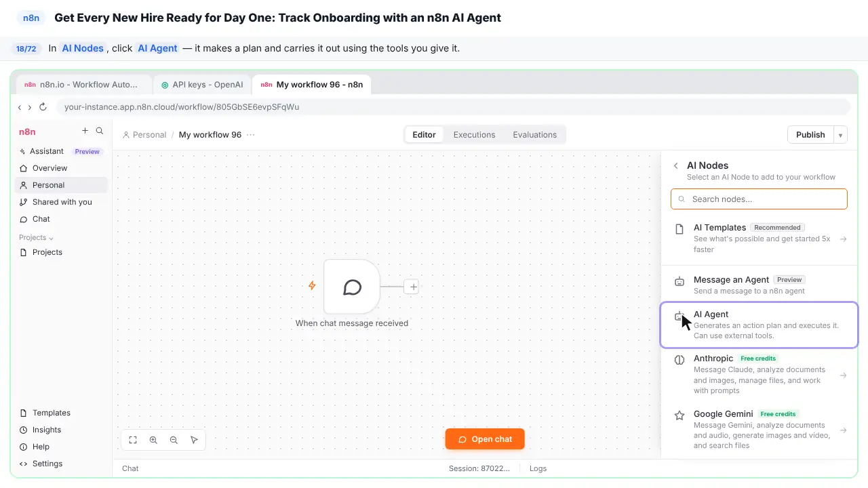Select the Editor tab
This screenshot has width=868, height=488.
[x=424, y=135]
